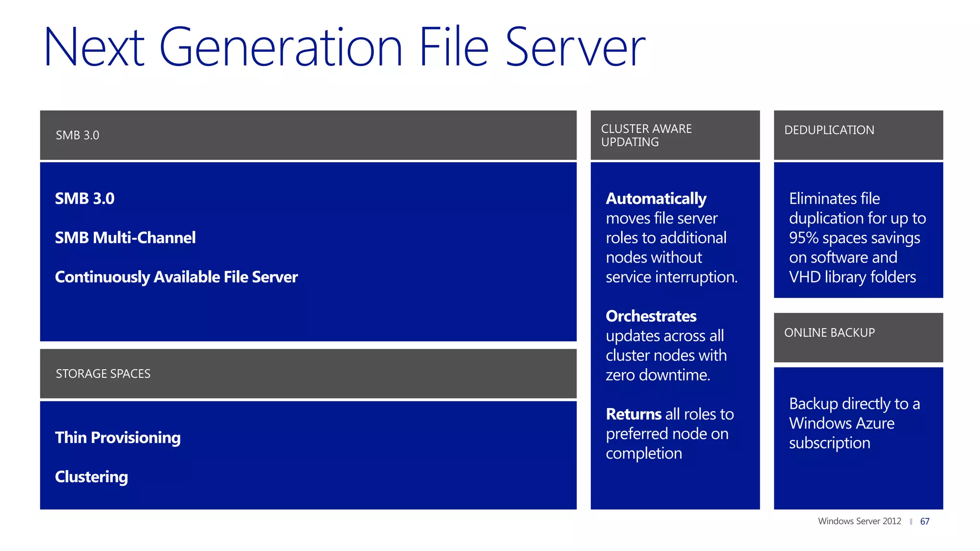
Task: Click the 'Eliminates file' text line
Action: pos(835,198)
